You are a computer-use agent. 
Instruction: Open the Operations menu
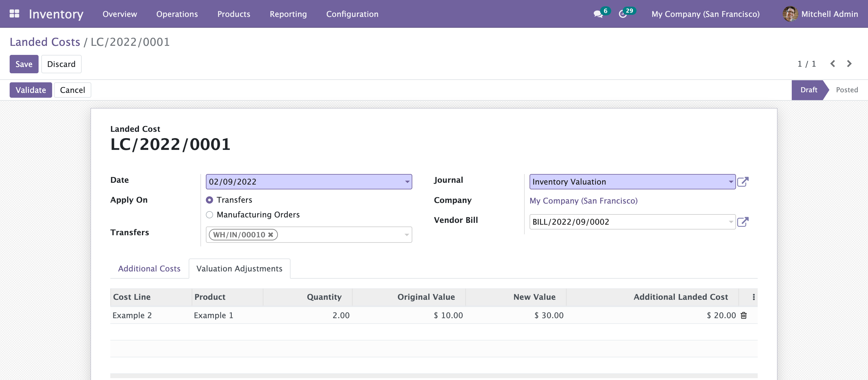(177, 14)
